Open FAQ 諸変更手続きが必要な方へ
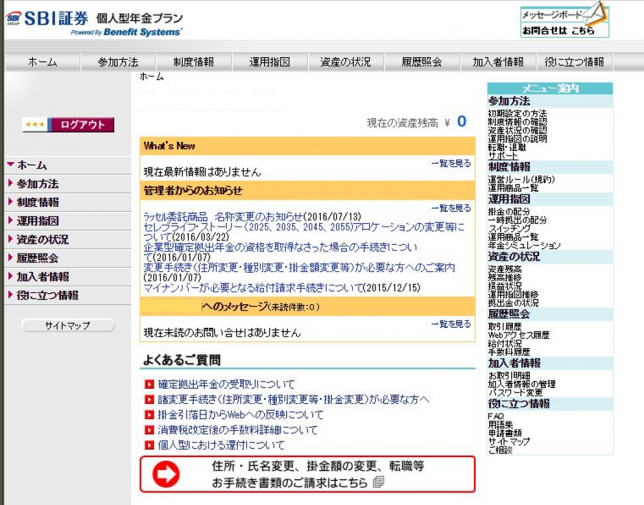The height and width of the screenshot is (505, 644). [293, 399]
